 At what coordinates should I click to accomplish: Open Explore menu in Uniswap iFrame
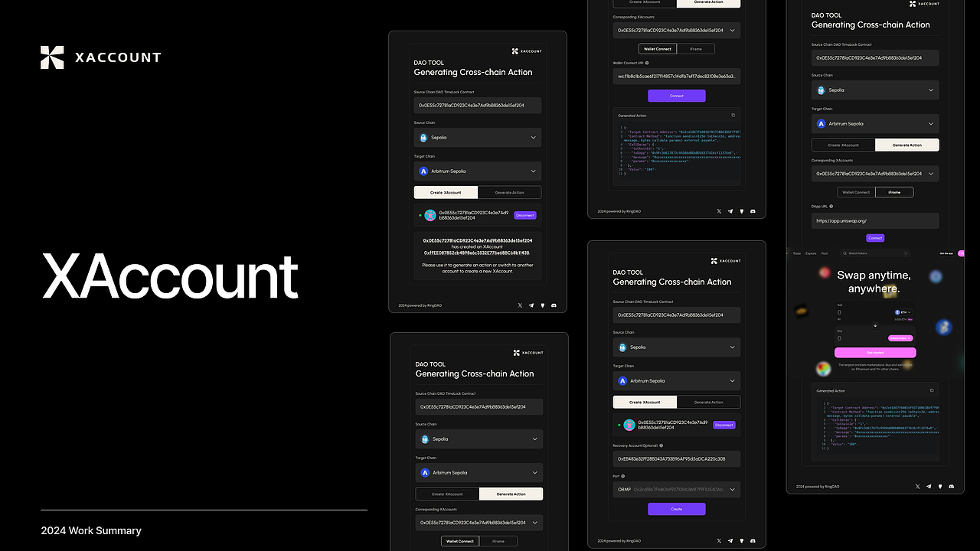[811, 253]
